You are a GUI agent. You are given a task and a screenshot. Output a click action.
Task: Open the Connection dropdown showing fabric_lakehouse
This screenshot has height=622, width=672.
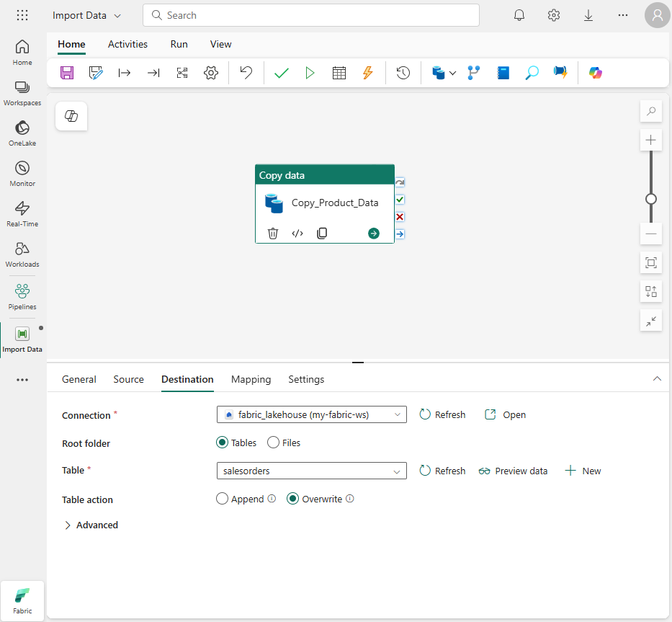(311, 414)
